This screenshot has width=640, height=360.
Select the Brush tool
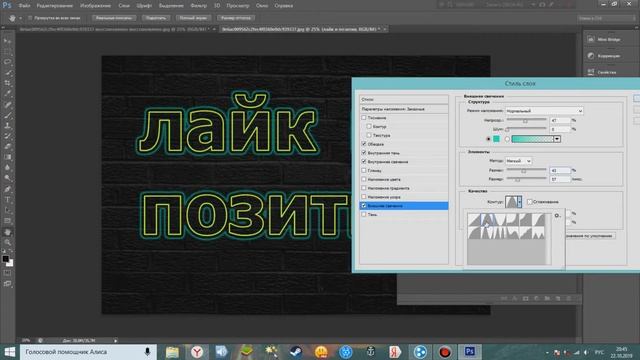tap(7, 115)
